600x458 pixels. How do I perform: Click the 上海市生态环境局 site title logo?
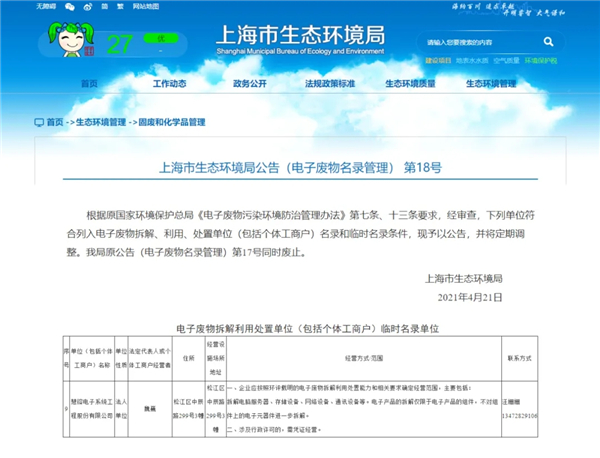tap(300, 39)
